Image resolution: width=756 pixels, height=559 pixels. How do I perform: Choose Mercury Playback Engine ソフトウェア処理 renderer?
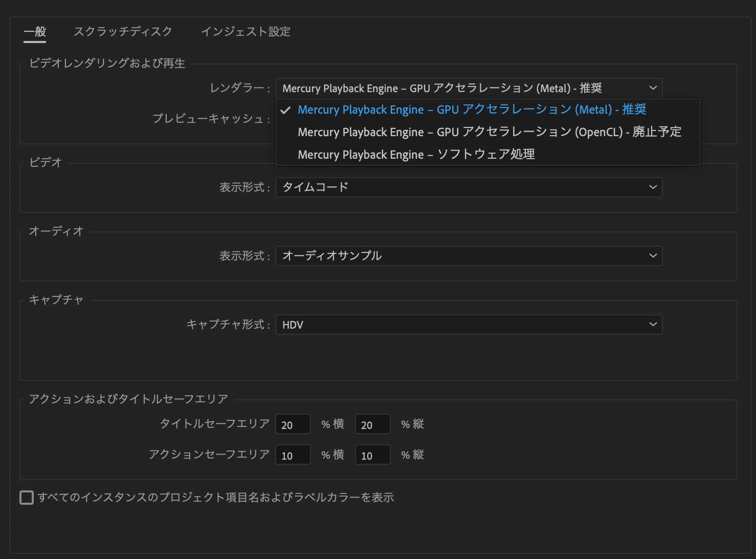487,155
